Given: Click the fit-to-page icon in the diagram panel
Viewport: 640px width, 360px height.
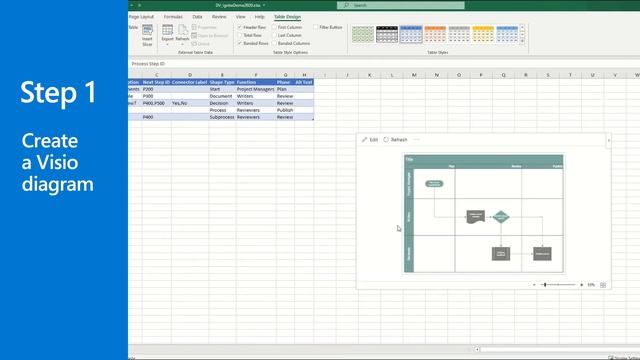Looking at the screenshot, I should point(603,285).
